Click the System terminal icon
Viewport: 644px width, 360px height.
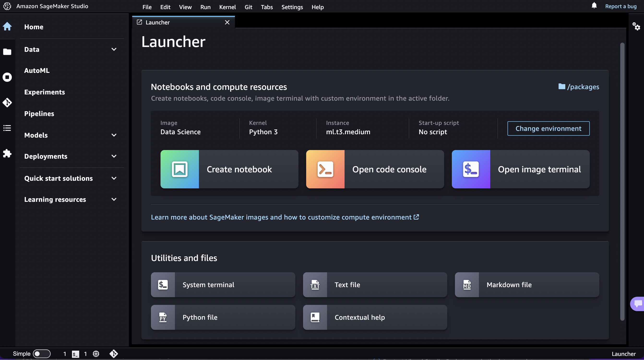click(163, 285)
